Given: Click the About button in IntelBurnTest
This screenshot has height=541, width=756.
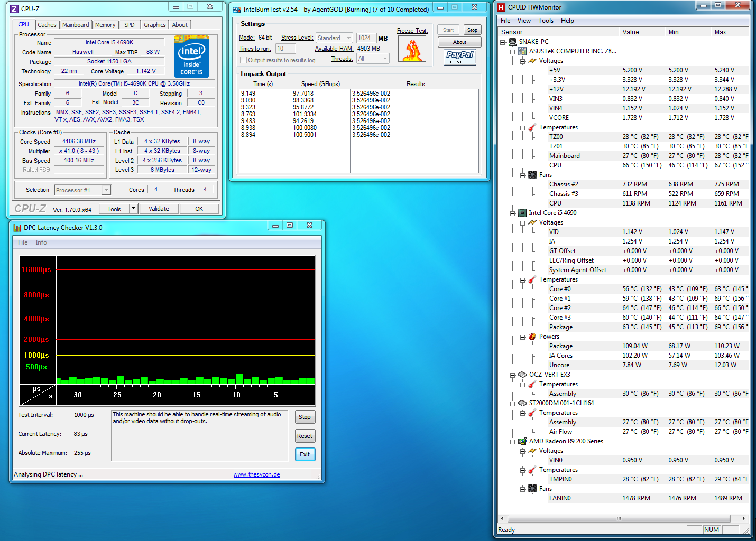Looking at the screenshot, I should point(459,42).
